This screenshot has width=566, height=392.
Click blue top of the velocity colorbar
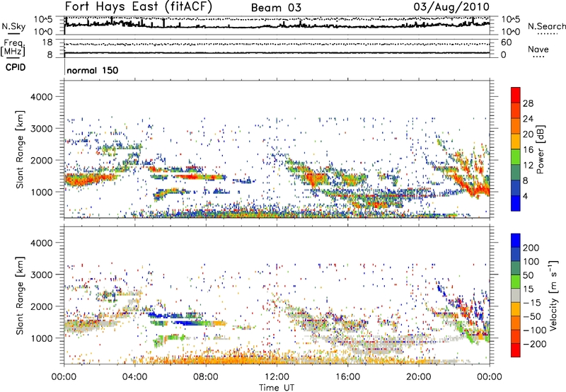point(516,241)
